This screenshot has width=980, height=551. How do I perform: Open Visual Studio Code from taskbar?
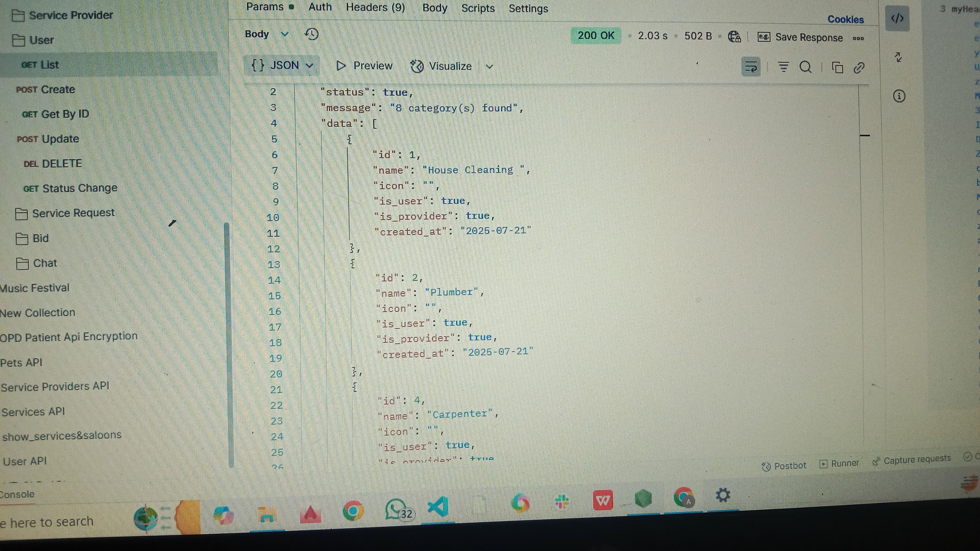point(437,507)
